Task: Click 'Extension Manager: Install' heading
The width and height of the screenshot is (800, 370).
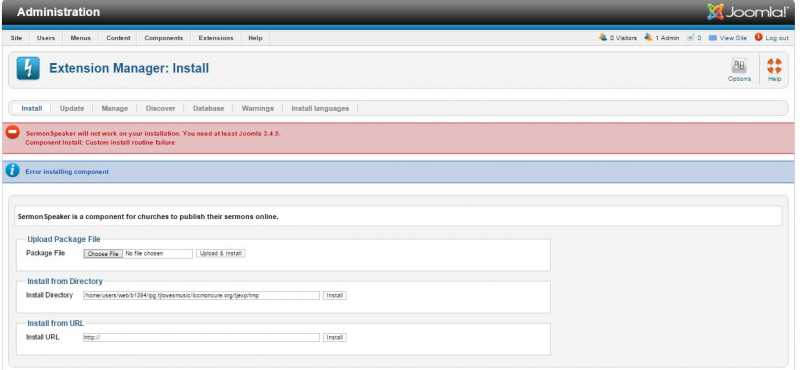Action: (x=129, y=68)
